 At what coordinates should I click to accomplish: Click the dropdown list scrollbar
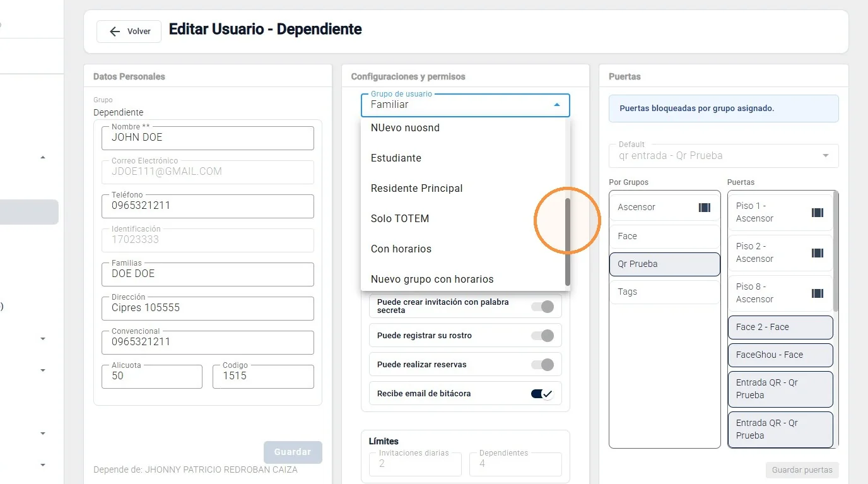coord(568,242)
